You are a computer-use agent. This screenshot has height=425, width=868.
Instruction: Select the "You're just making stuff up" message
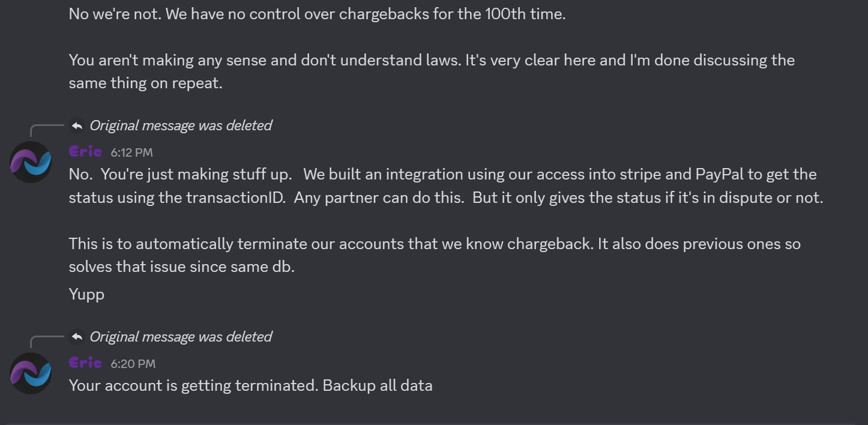pyautogui.click(x=446, y=185)
